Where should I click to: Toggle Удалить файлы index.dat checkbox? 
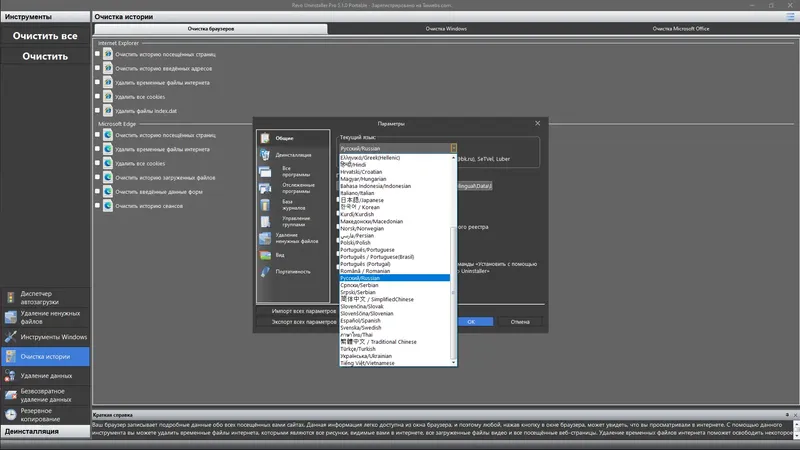click(97, 110)
